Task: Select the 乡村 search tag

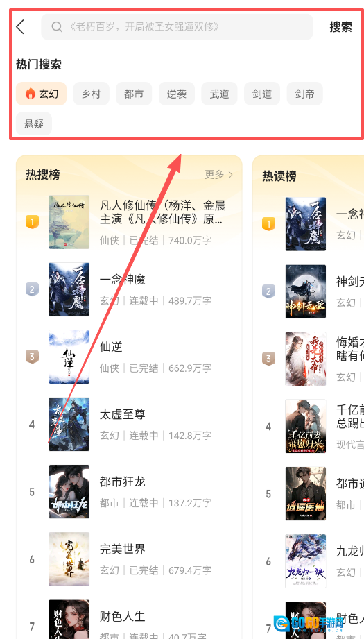Action: (x=92, y=94)
